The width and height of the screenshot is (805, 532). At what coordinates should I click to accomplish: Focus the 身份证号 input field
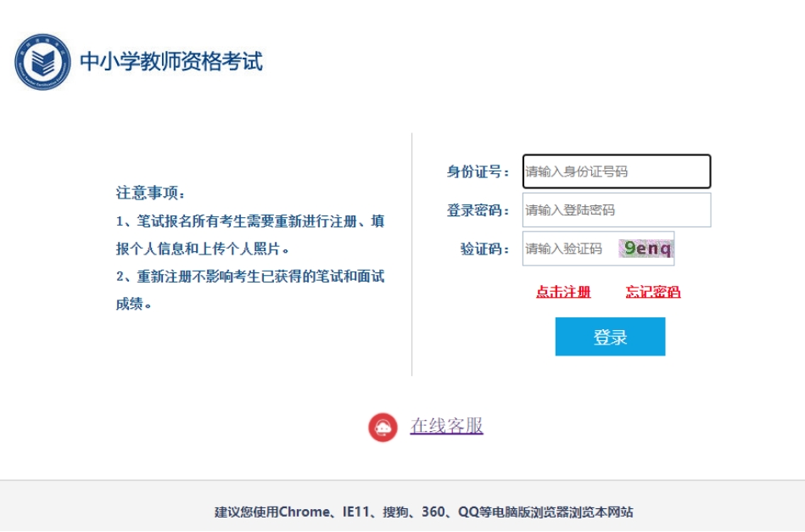coord(616,171)
